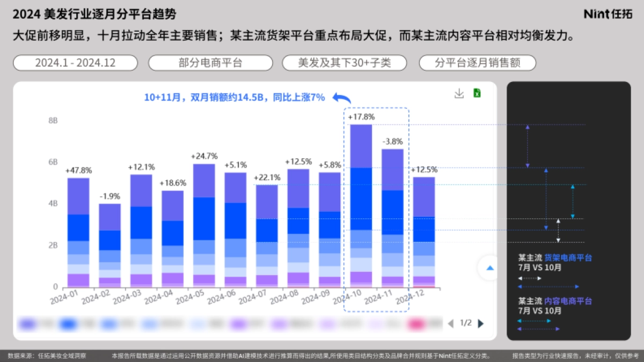Open the 2024.1 - 2024.12 date range selector
The image size is (644, 362).
point(75,63)
